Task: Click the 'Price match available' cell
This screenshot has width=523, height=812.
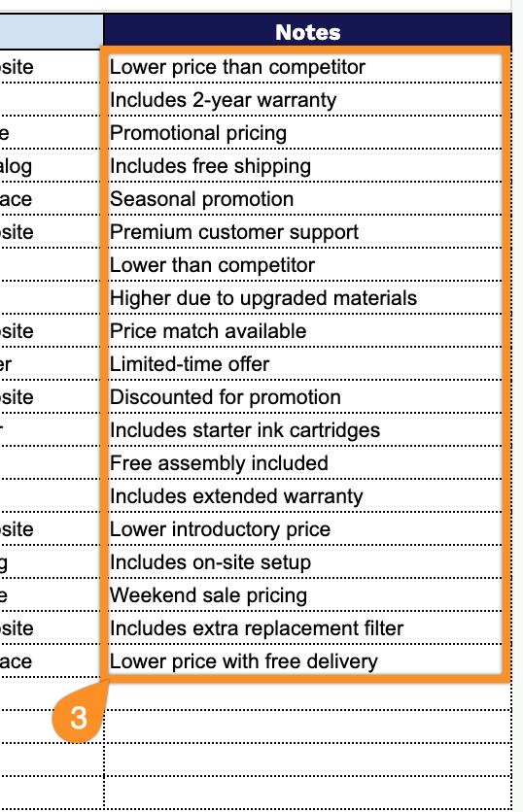Action: [307, 331]
